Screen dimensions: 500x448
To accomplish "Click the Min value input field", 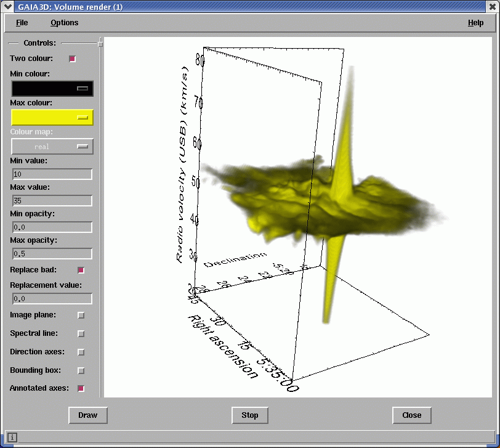I will 52,174.
